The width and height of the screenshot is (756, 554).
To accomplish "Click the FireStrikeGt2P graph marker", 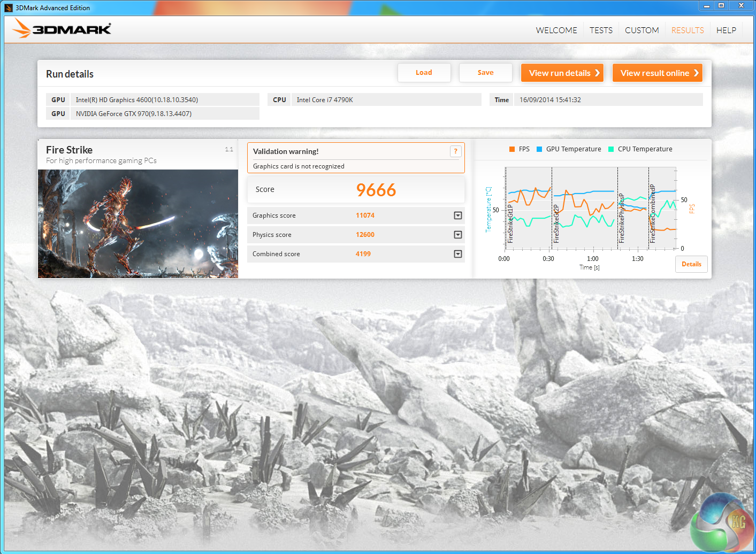I will pyautogui.click(x=556, y=224).
